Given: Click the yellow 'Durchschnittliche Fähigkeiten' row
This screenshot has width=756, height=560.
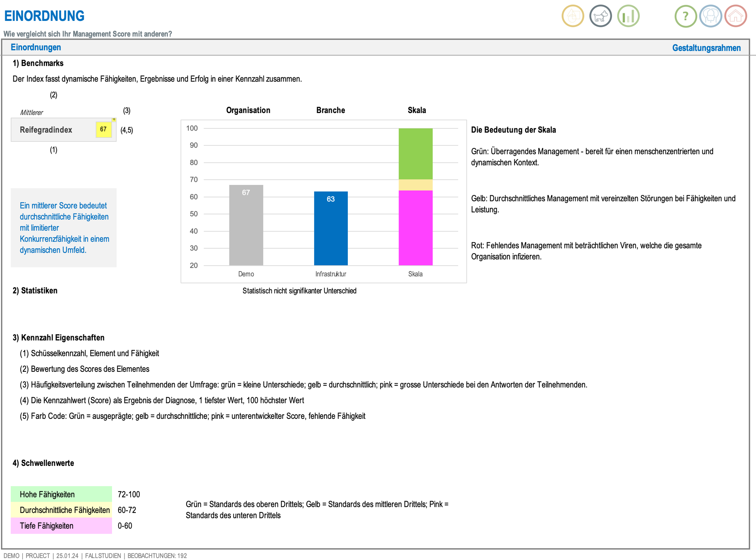Looking at the screenshot, I should tap(61, 510).
